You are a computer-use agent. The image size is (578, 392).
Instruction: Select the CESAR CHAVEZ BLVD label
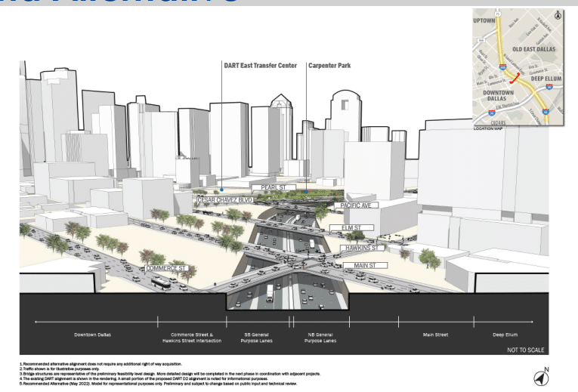[224, 200]
